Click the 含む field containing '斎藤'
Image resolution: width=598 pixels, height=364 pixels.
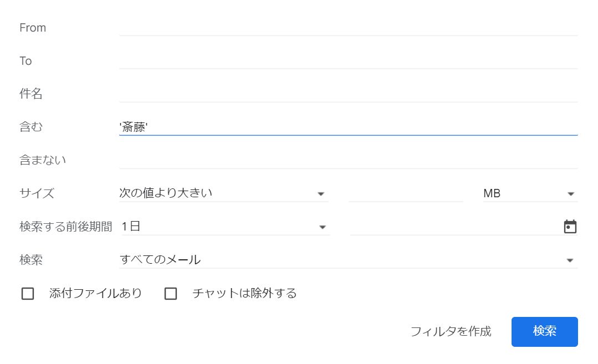(348, 127)
